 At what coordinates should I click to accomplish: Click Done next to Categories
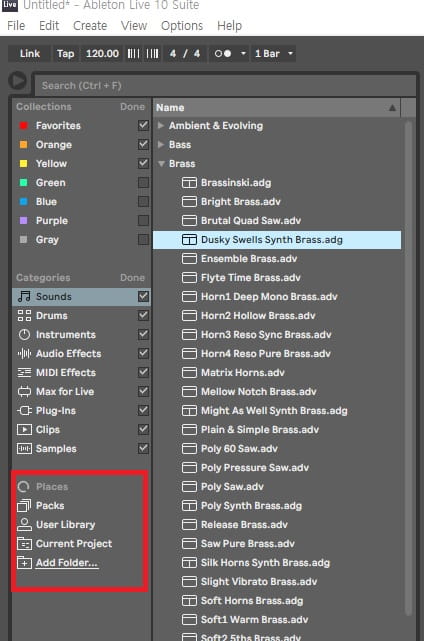132,278
